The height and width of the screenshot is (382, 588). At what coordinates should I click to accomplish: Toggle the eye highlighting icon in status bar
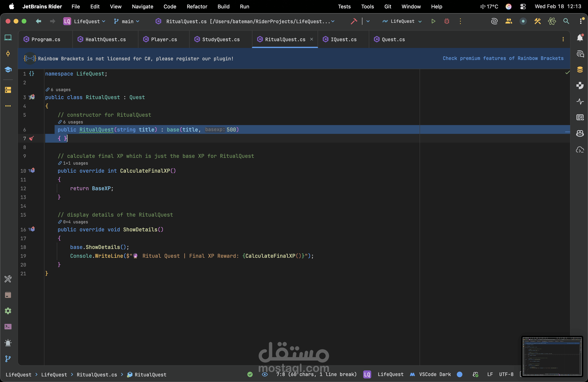[x=265, y=374]
